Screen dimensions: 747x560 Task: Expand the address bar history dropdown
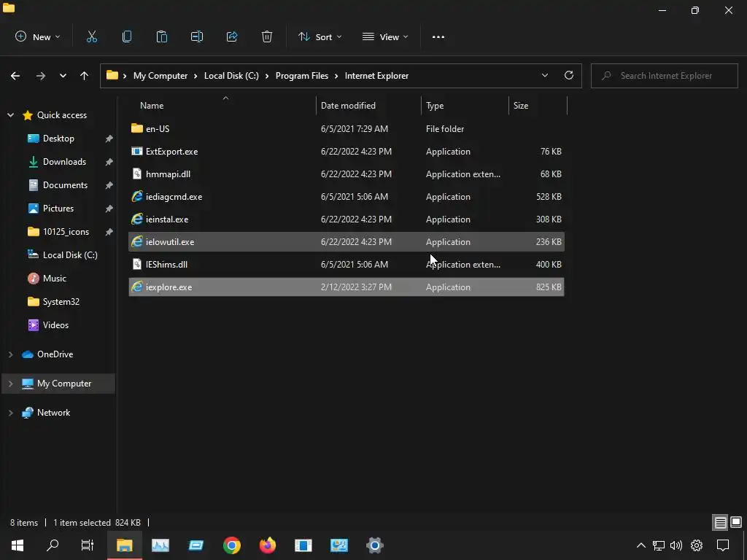[545, 75]
